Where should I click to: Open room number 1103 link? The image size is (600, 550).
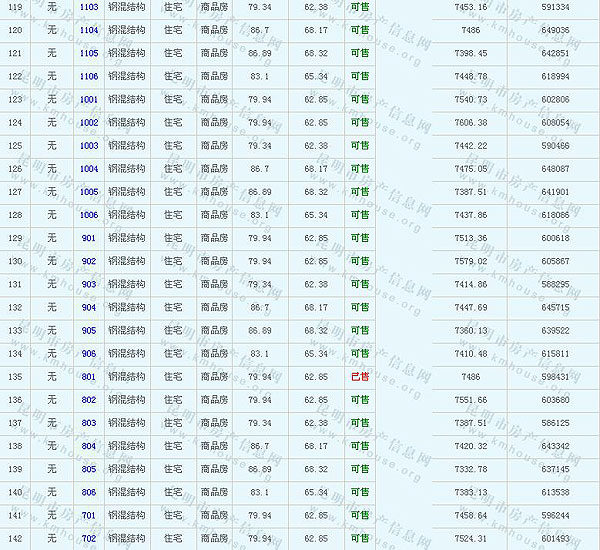(89, 7)
